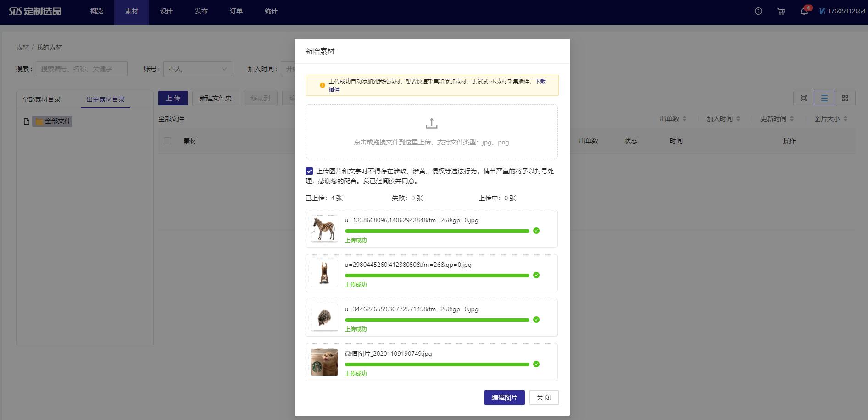Uncheck the upload terms agreement checkbox
This screenshot has width=868, height=420.
click(x=309, y=171)
